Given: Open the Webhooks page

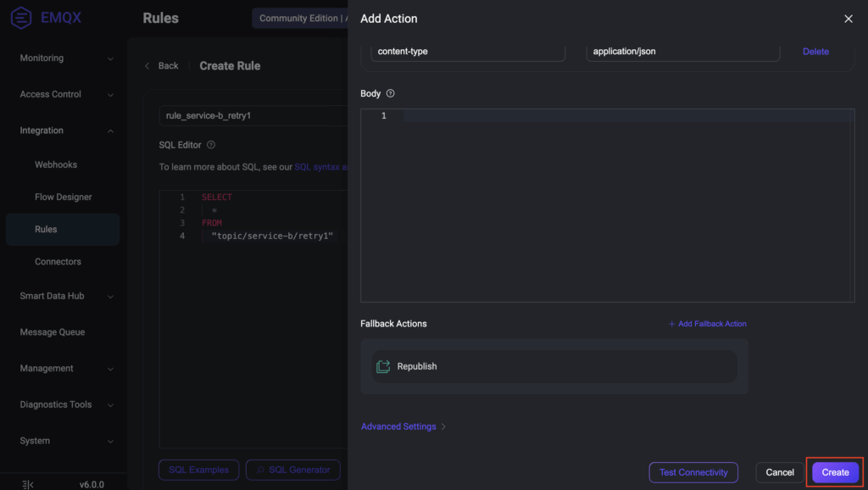Looking at the screenshot, I should 56,164.
